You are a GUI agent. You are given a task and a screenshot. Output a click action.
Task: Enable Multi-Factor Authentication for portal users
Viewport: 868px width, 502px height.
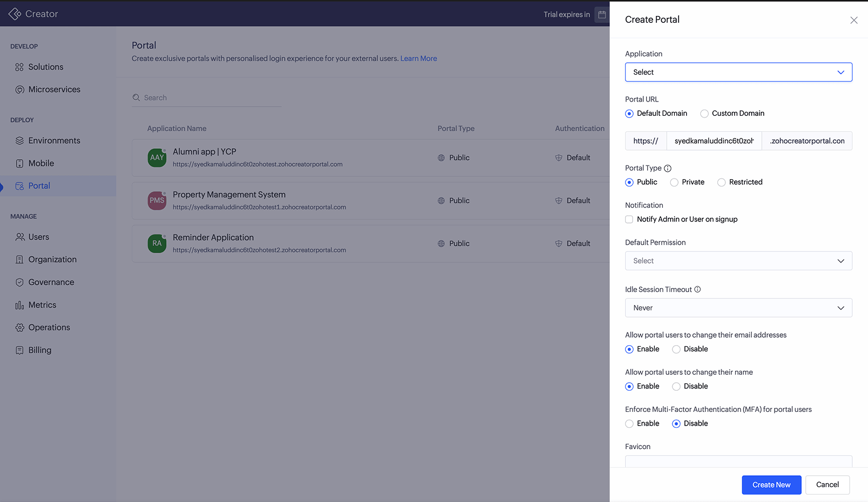pos(629,424)
